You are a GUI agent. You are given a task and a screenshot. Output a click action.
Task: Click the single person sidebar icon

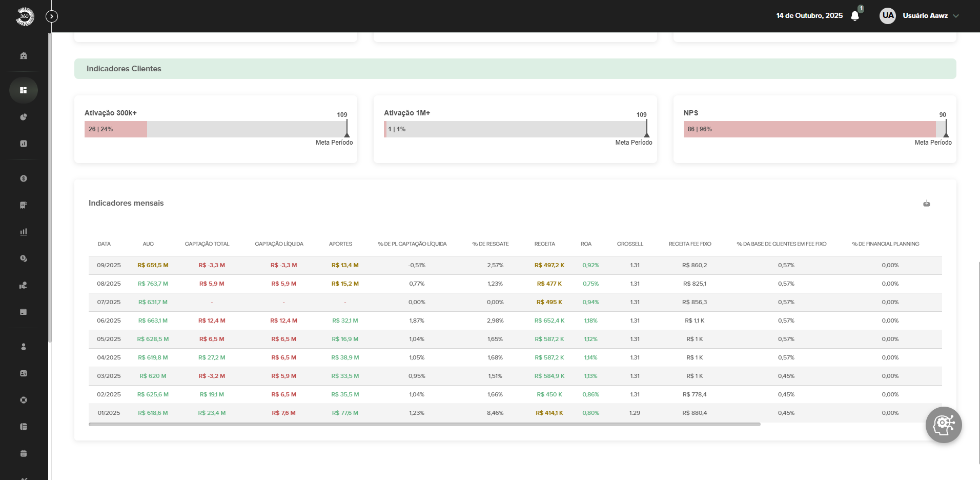(24, 347)
